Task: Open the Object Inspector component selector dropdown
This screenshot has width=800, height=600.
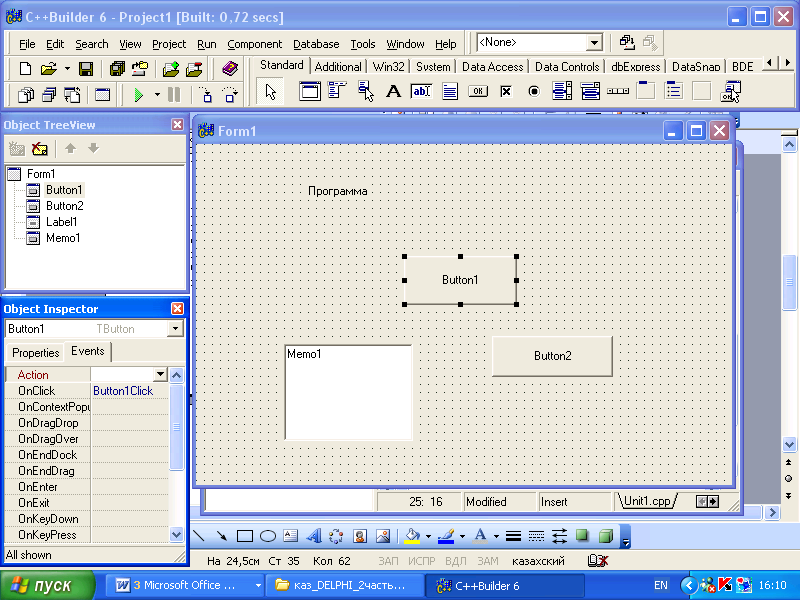Action: pos(175,329)
